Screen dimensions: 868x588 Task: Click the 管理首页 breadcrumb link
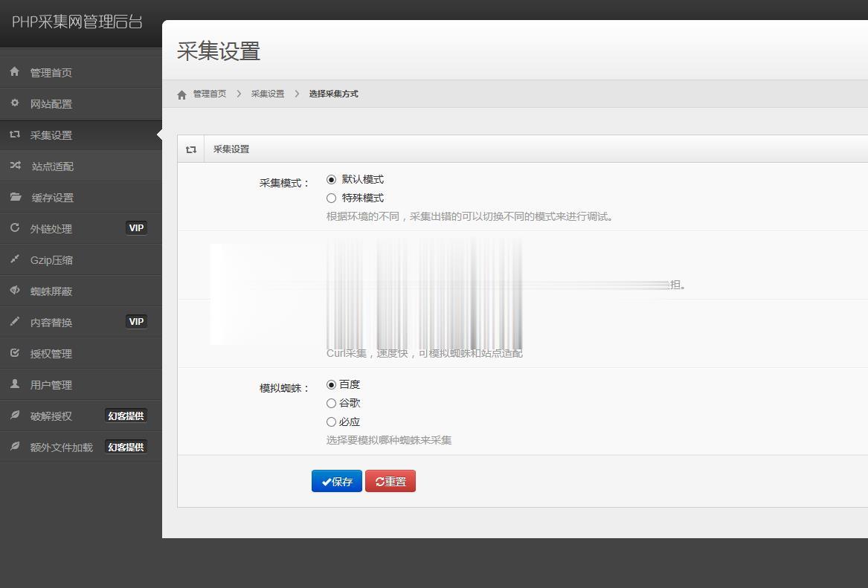209,94
